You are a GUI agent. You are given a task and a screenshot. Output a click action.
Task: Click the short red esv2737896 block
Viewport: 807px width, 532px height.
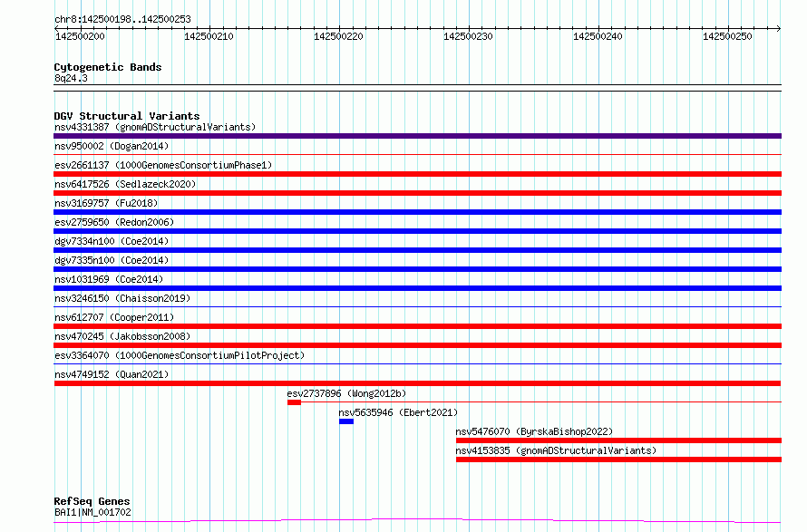[294, 403]
